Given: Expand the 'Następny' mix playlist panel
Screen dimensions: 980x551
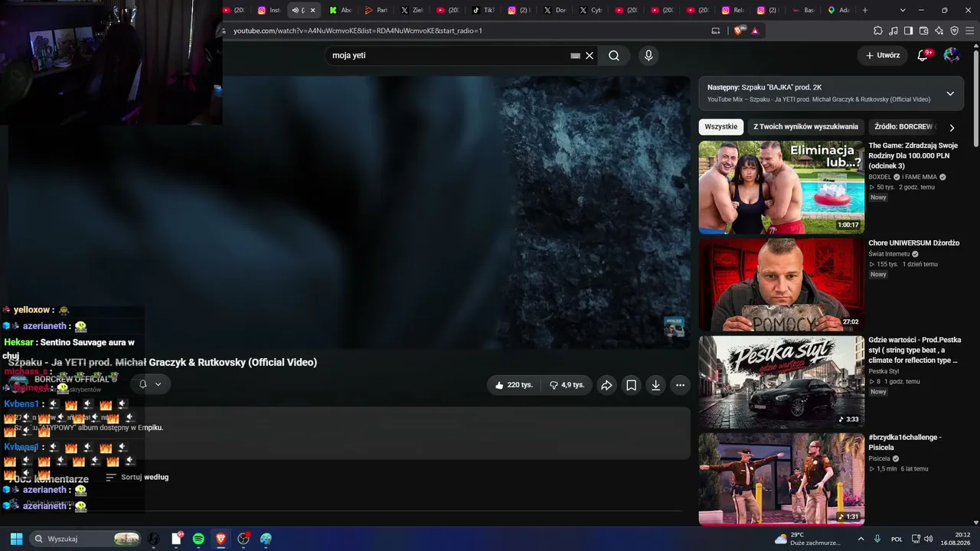Looking at the screenshot, I should click(950, 93).
